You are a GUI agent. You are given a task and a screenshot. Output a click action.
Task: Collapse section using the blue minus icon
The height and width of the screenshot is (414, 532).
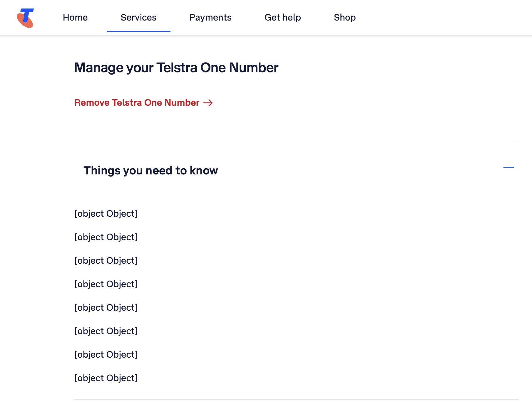point(508,167)
